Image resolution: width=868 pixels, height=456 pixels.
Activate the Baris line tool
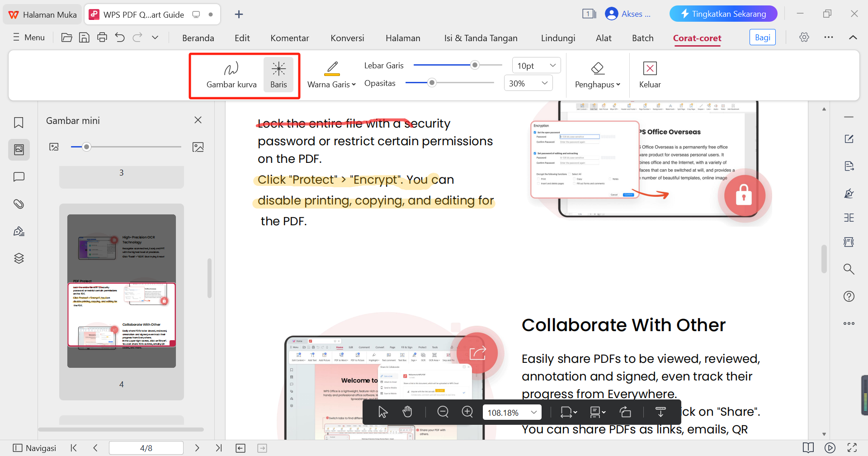tap(278, 74)
